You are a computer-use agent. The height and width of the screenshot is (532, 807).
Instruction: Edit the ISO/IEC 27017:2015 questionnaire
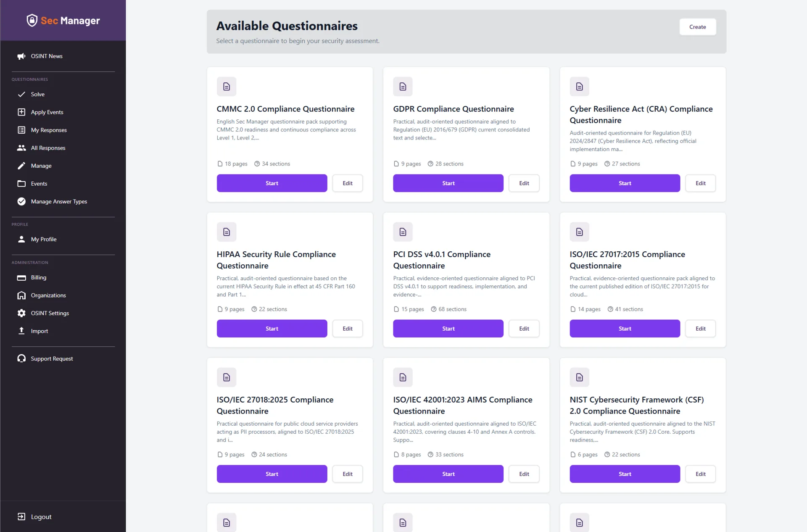point(701,329)
